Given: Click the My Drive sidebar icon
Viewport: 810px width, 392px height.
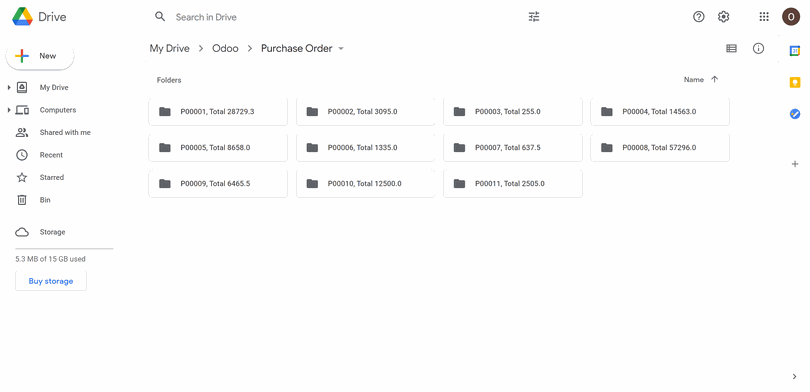Looking at the screenshot, I should pos(22,87).
